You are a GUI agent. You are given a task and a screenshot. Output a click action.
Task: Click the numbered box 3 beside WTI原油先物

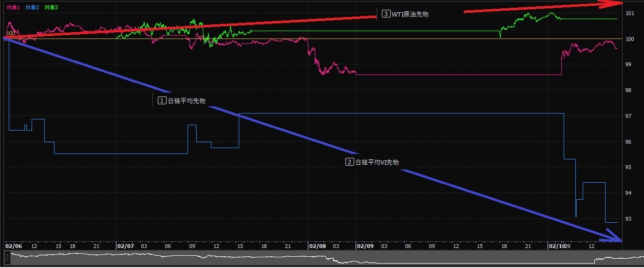[386, 15]
